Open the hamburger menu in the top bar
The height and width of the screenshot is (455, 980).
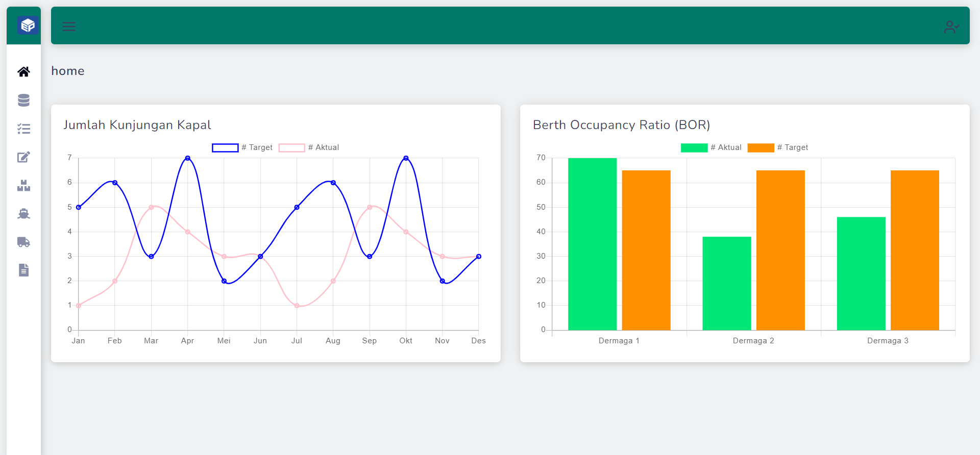point(69,27)
